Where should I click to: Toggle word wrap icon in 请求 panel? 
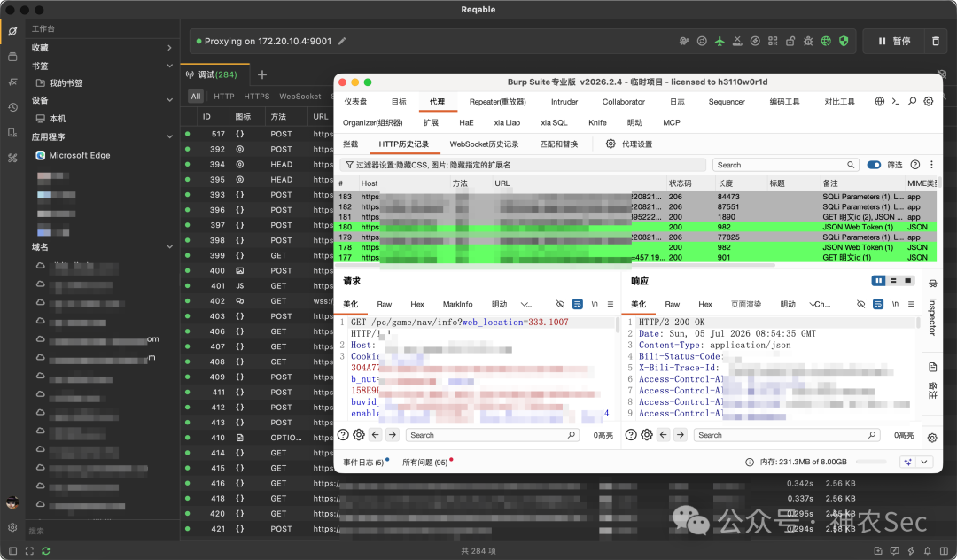pos(578,304)
